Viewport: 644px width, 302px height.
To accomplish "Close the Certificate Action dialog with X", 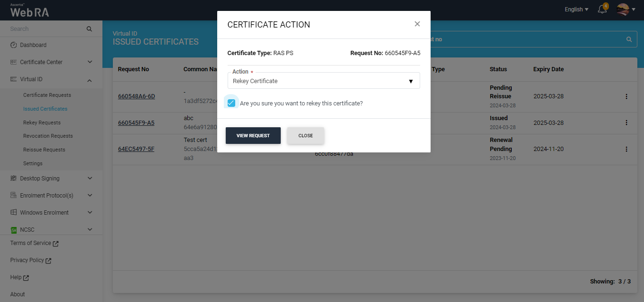I will pos(417,24).
